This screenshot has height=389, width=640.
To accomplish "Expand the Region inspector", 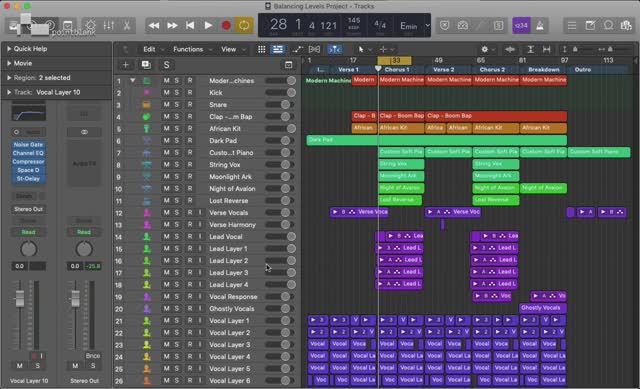I will (x=9, y=78).
